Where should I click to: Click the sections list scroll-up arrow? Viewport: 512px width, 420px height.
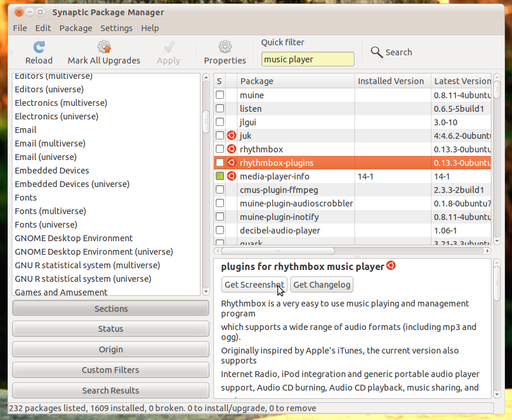206,78
